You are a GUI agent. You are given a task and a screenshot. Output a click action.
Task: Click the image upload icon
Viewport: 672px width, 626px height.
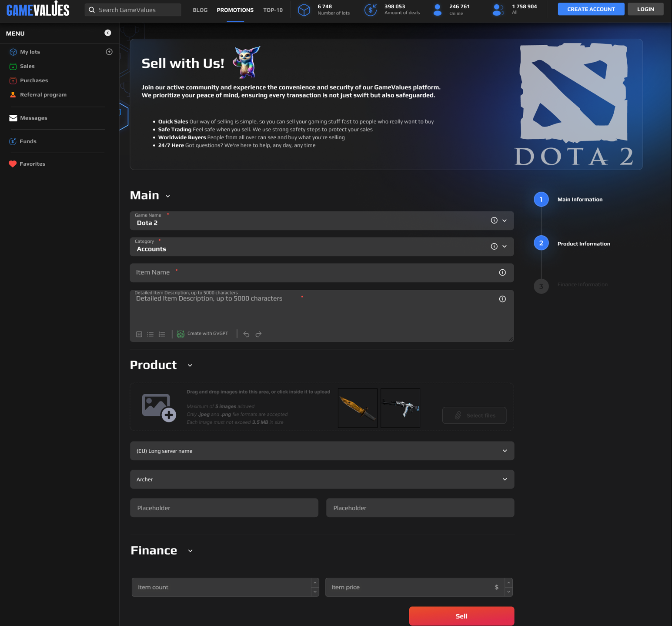159,408
